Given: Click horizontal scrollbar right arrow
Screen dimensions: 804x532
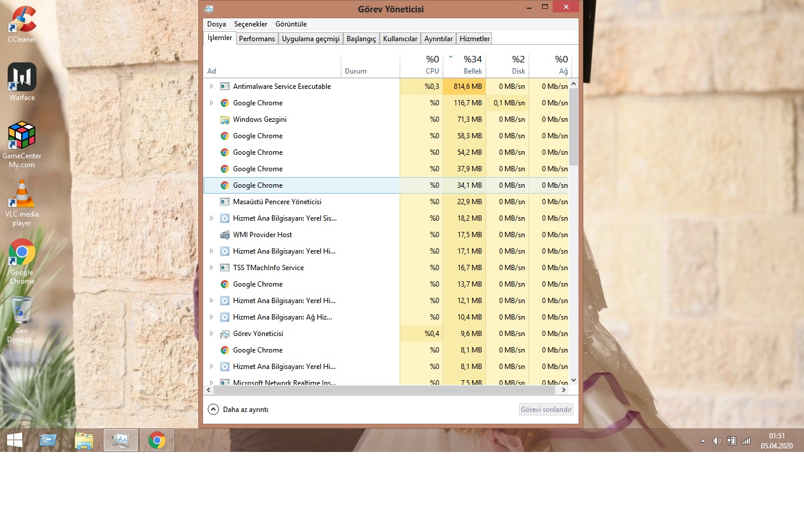Looking at the screenshot, I should click(564, 390).
